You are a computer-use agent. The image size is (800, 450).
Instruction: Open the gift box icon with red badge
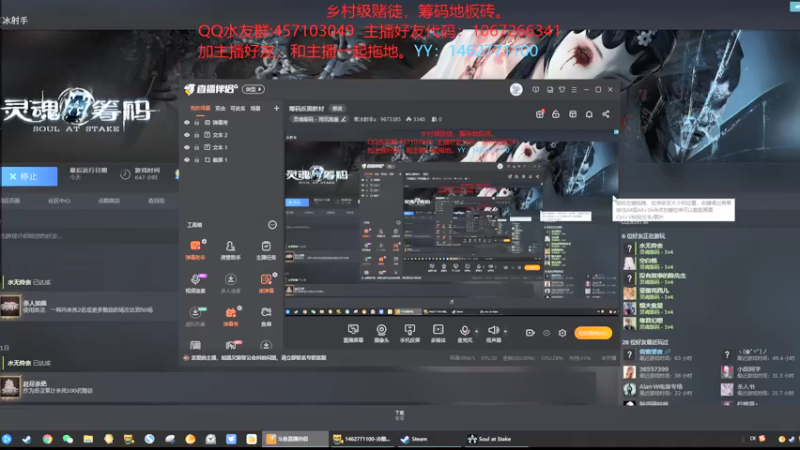[539, 114]
